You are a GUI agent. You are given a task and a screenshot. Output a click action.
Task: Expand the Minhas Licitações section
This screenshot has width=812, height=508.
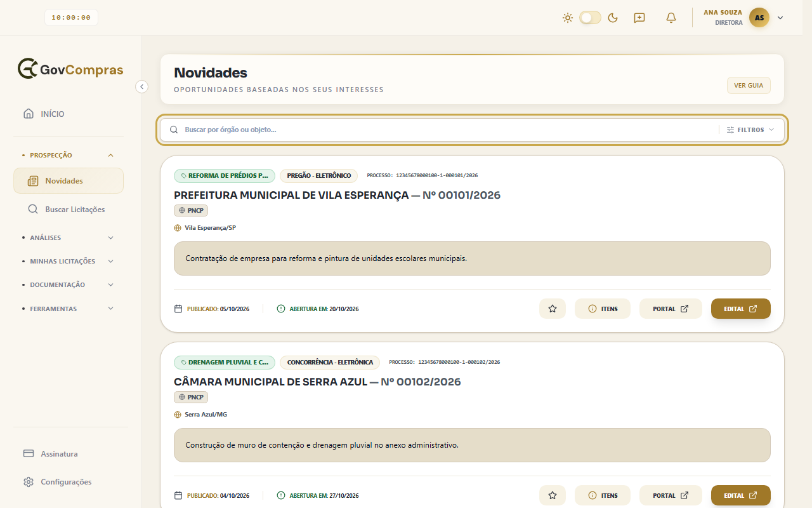(x=69, y=261)
